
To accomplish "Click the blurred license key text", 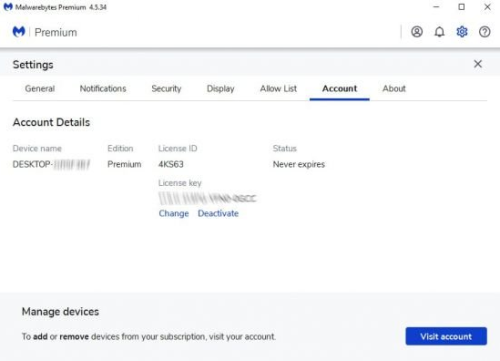I will (x=207, y=199).
